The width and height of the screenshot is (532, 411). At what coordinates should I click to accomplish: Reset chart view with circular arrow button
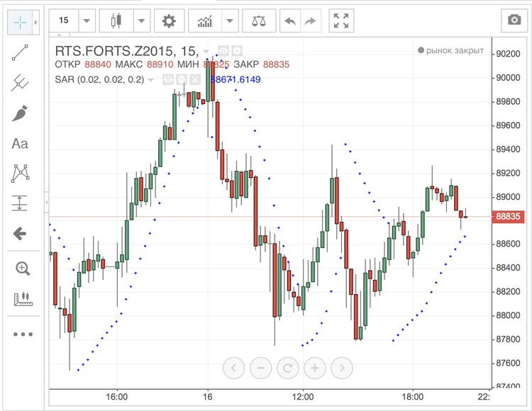tap(288, 368)
